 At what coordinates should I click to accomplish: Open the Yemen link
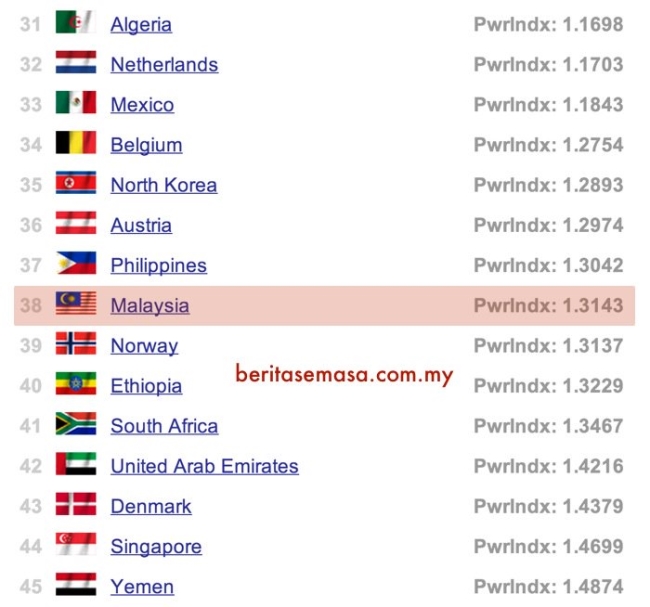[142, 587]
